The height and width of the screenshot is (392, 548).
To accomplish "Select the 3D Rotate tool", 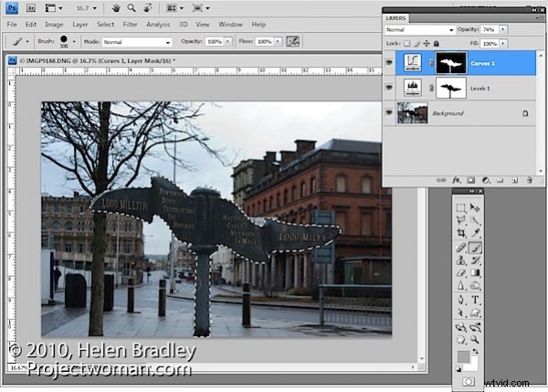I will tap(461, 327).
